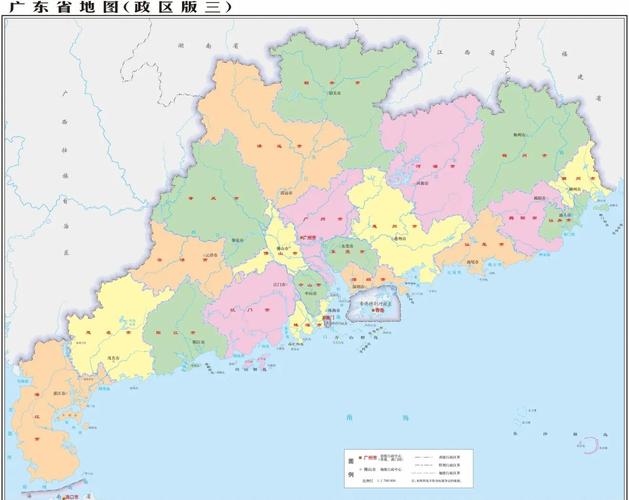The image size is (629, 500).
Task: Select the yellow Chaozhou (潮州市) region
Action: click(578, 177)
